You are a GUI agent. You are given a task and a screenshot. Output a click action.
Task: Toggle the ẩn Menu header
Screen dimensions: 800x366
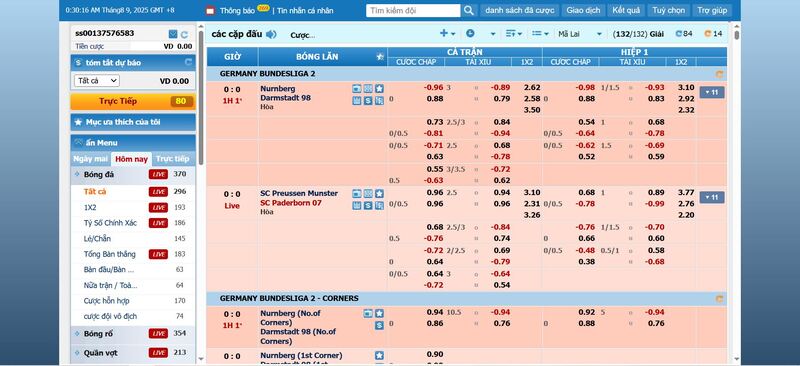[133, 143]
